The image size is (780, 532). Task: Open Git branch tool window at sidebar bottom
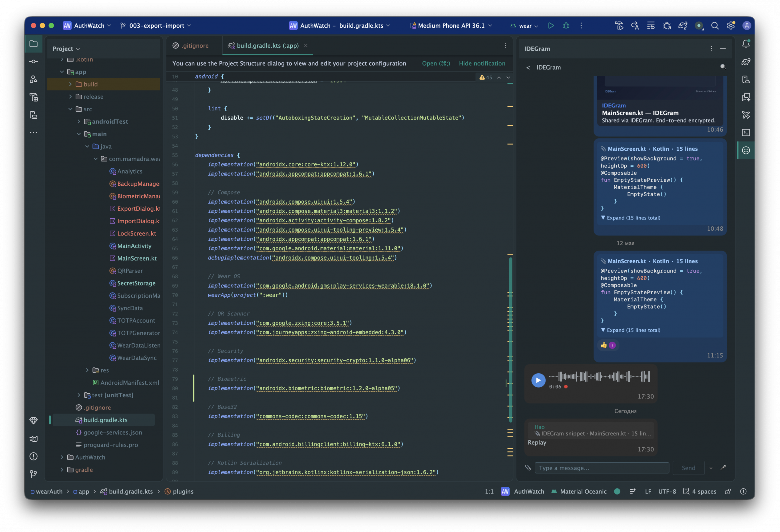coord(33,474)
